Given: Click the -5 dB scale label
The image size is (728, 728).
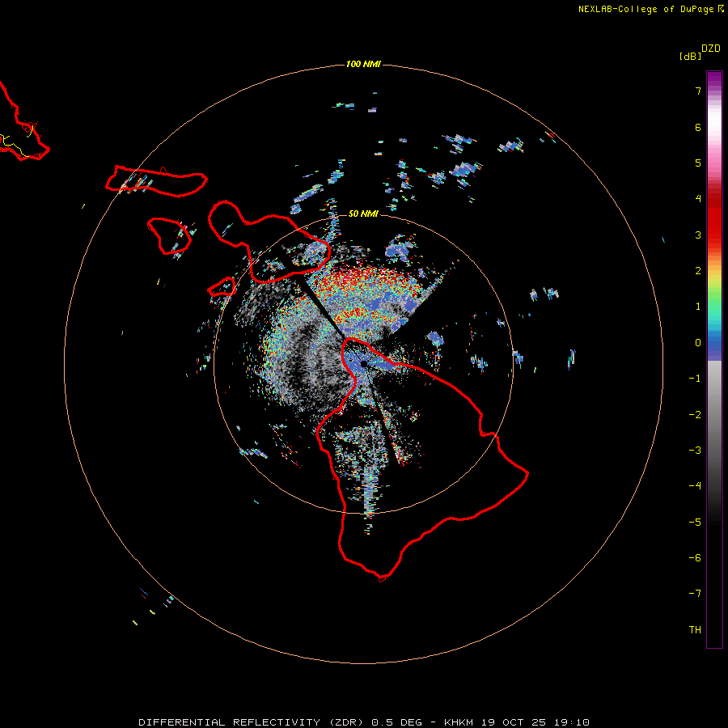Looking at the screenshot, I should point(695,523).
